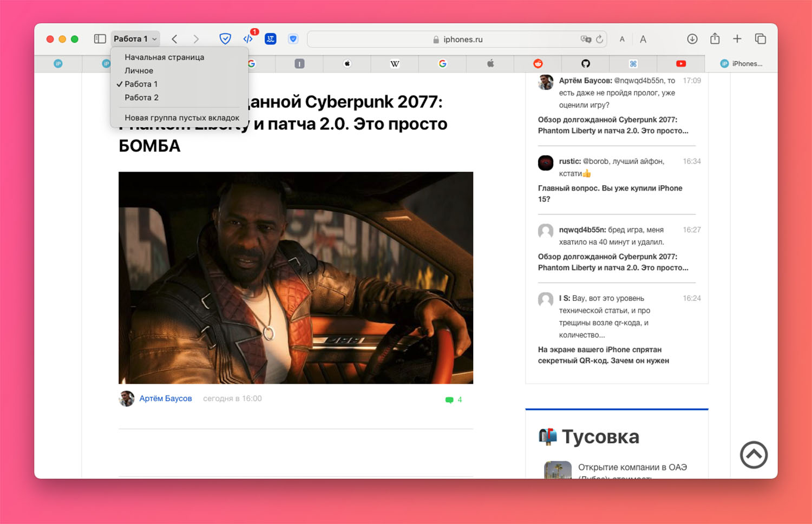Open the code extension with red badge

click(248, 39)
